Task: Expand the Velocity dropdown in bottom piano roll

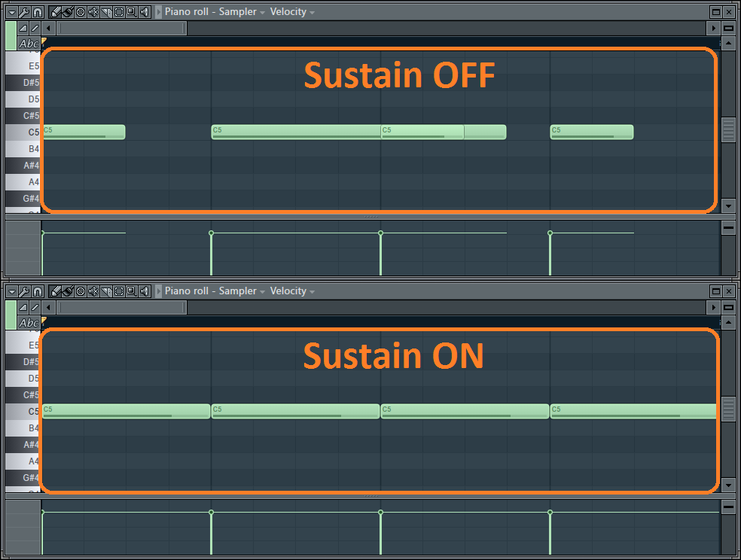Action: pos(292,291)
